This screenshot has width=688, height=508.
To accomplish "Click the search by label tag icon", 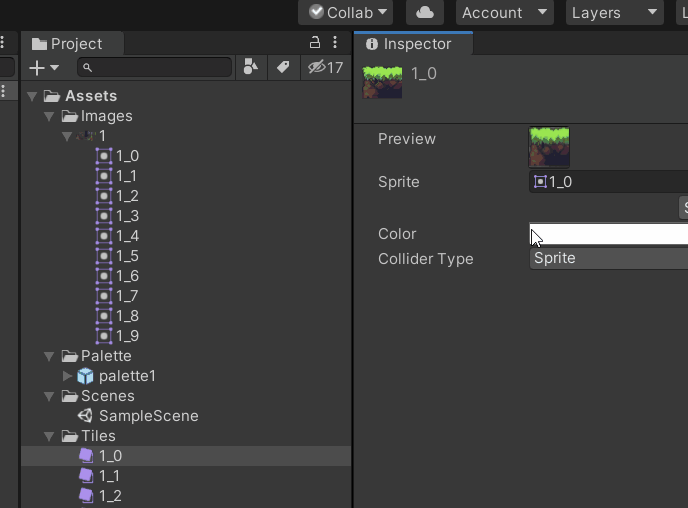I will click(283, 67).
